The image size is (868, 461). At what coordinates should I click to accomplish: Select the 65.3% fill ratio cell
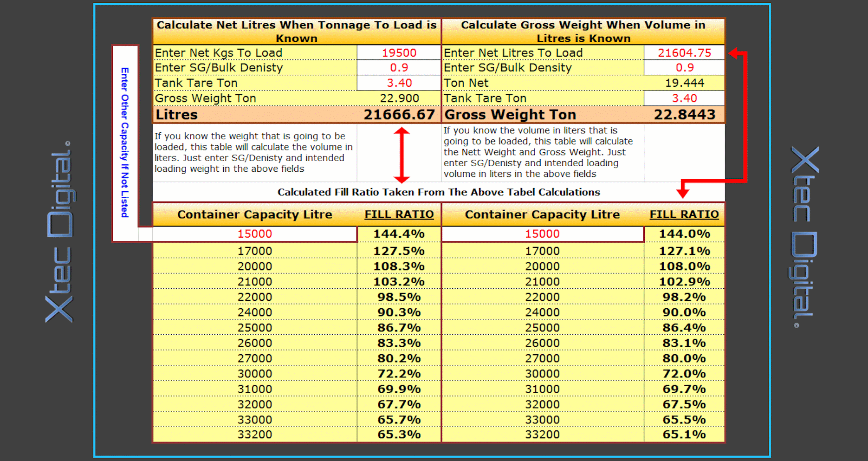tap(399, 435)
